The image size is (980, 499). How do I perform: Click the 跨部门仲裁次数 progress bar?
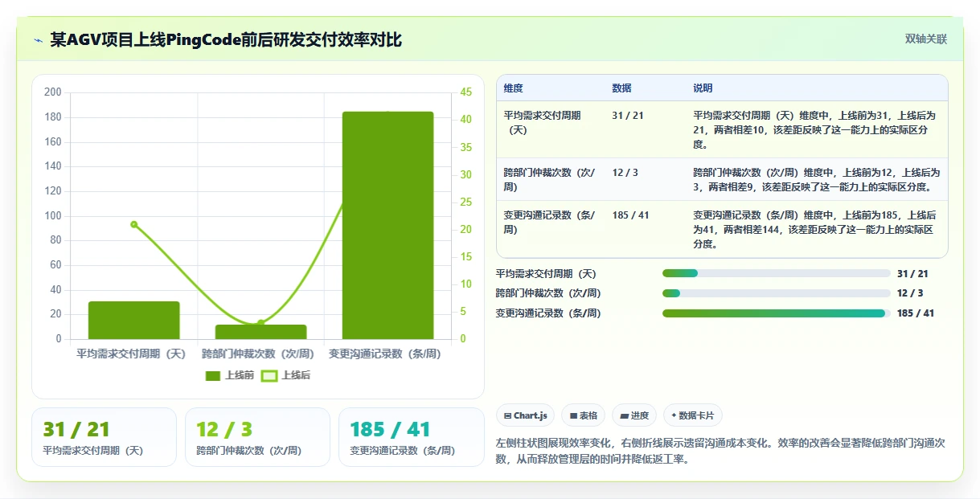tap(776, 293)
